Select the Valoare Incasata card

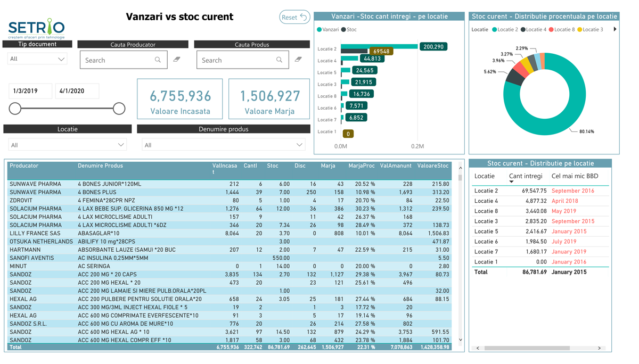click(x=179, y=99)
